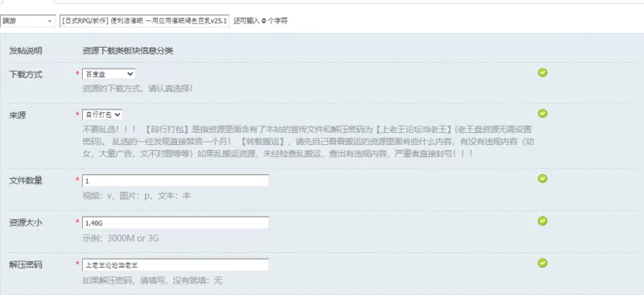644x295 pixels.
Task: Click the hint 资源的下载方式，请认真选择！
Action: (x=138, y=89)
